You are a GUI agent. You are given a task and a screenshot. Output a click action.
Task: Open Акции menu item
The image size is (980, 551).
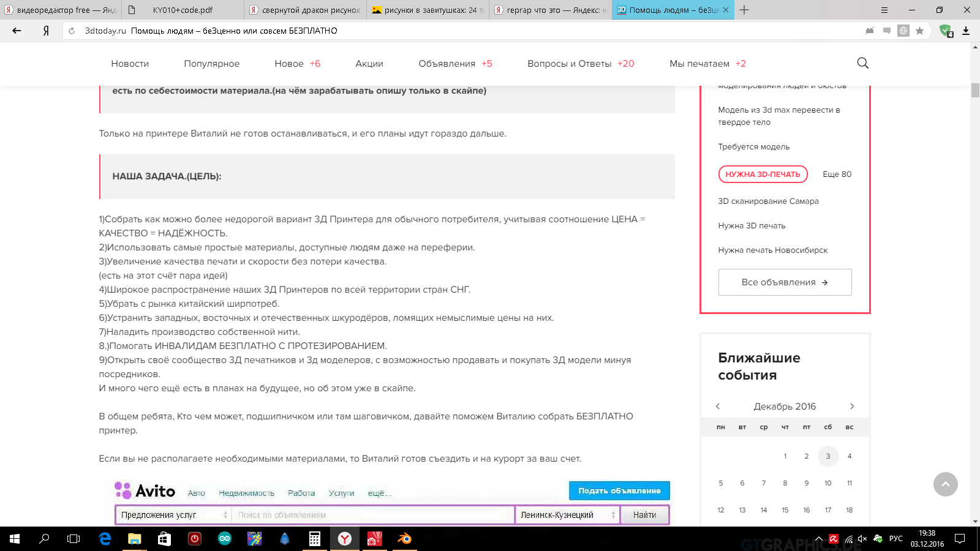[x=369, y=64]
